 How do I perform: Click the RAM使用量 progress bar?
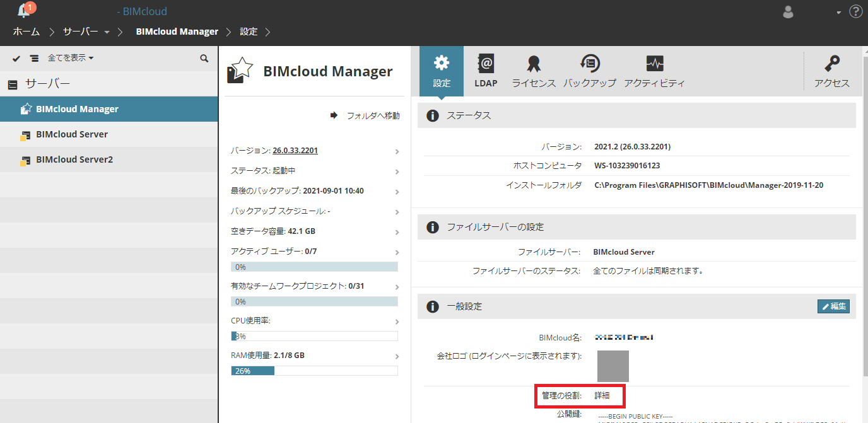click(314, 371)
